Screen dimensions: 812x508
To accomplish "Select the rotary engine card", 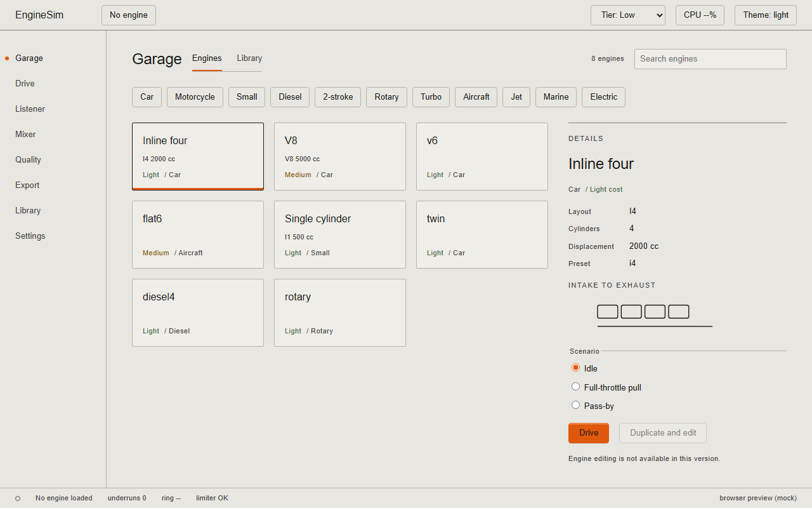I will tap(340, 312).
